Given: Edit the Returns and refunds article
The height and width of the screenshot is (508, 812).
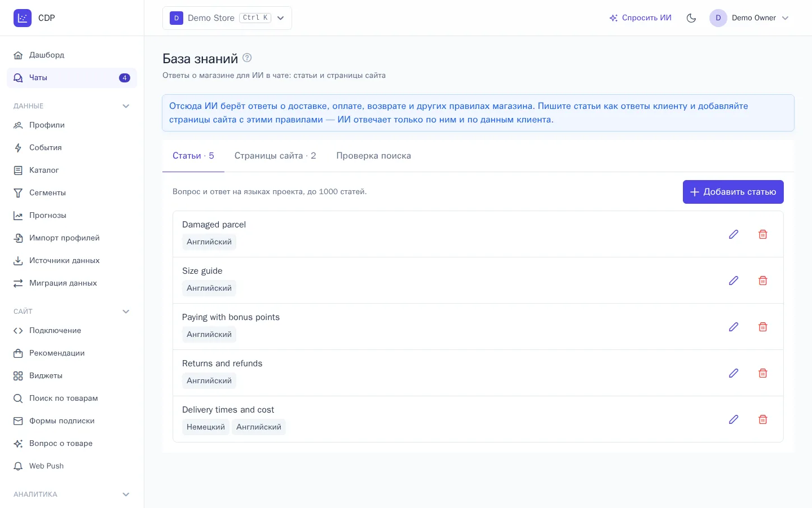Looking at the screenshot, I should 734,373.
